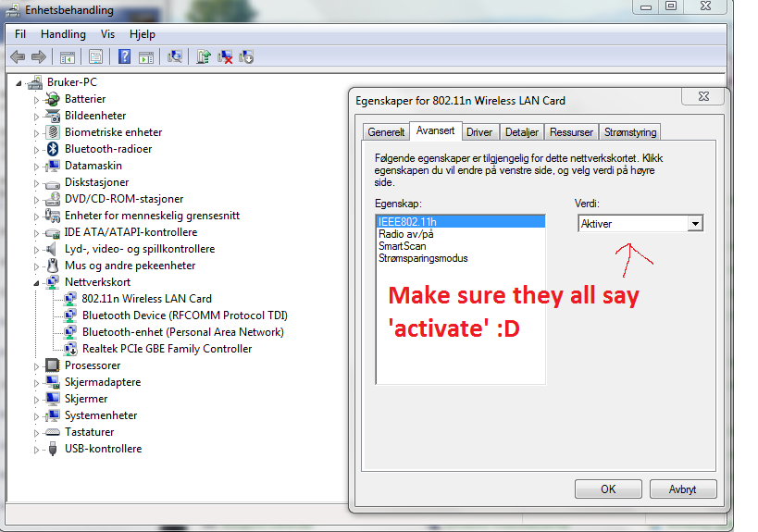The height and width of the screenshot is (532, 758).
Task: Select 802.11n Wireless LAN Card in tree
Action: [146, 299]
